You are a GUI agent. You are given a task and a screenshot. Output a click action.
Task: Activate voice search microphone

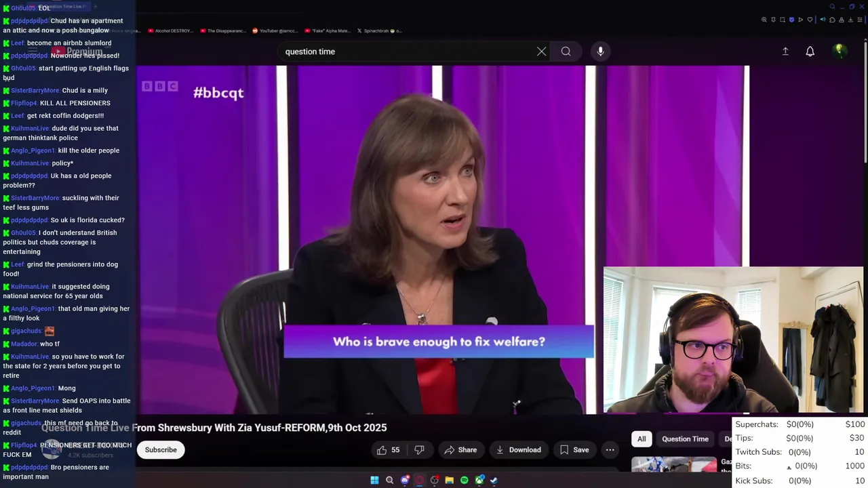600,52
